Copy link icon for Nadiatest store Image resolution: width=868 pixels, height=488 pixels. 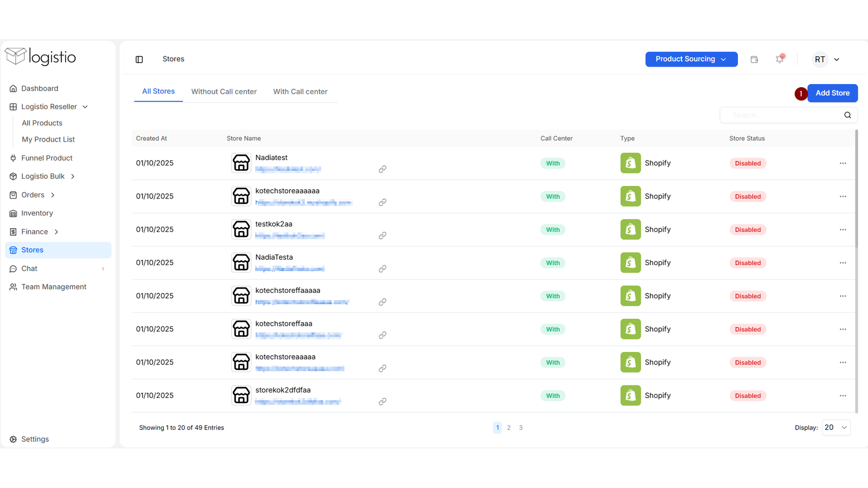pos(382,169)
